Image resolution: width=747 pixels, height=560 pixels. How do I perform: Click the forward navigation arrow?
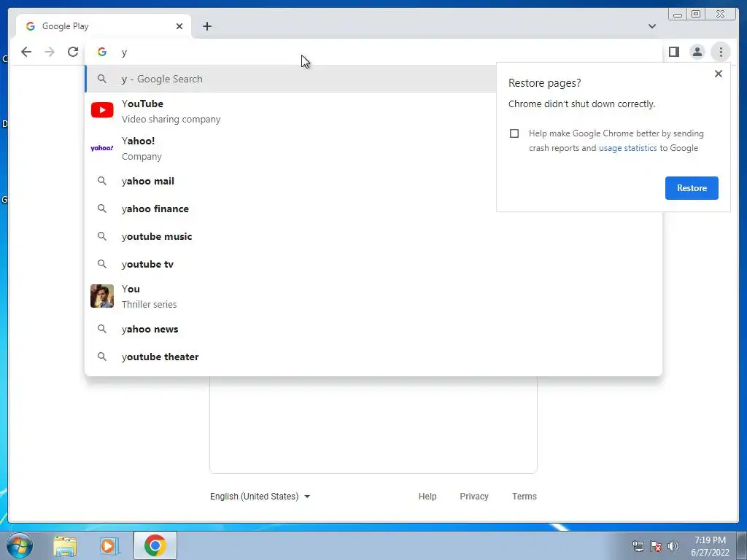point(50,52)
